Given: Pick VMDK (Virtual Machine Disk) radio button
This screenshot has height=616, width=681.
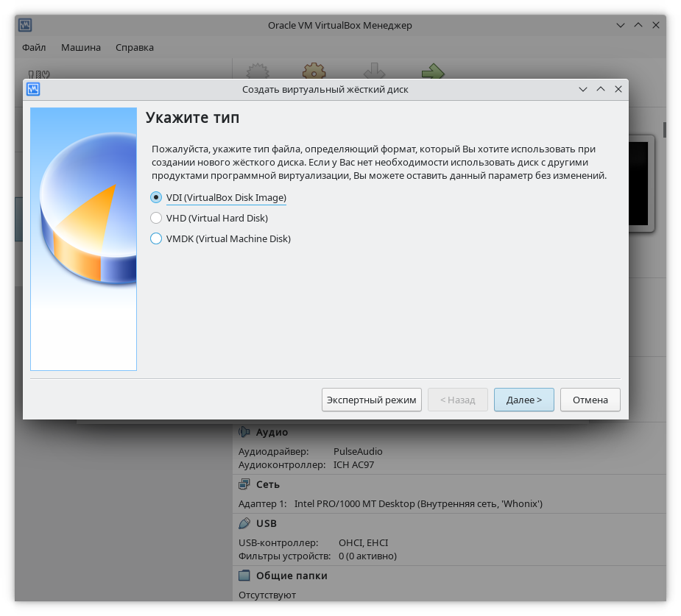Looking at the screenshot, I should (x=156, y=239).
